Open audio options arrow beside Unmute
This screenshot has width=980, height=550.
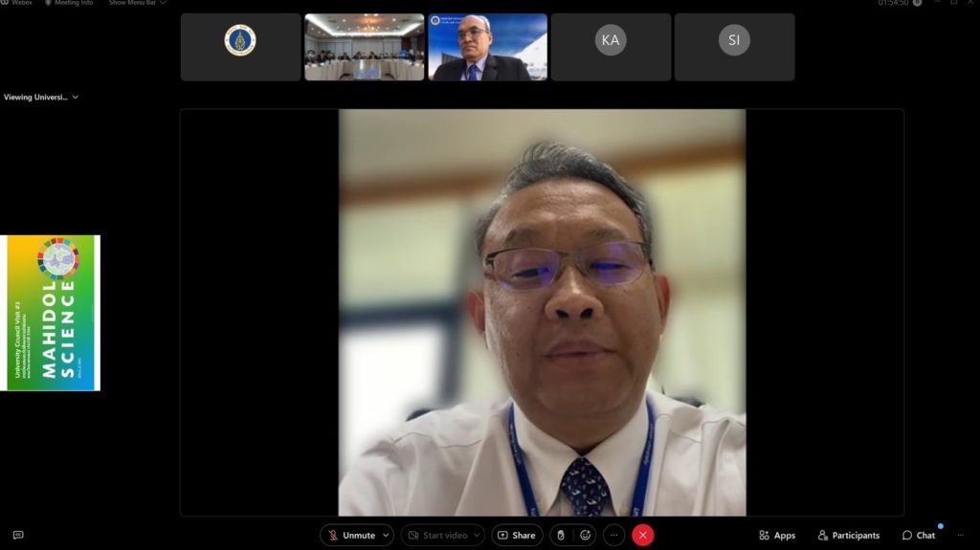[x=386, y=536]
